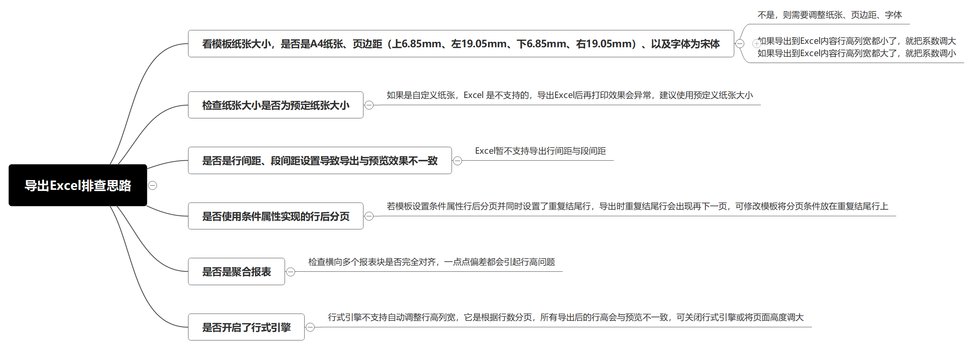Screen dimensions: 980x347
Task: Select the node 检查纸张大小是否为预定纸张大小
Action: click(275, 105)
